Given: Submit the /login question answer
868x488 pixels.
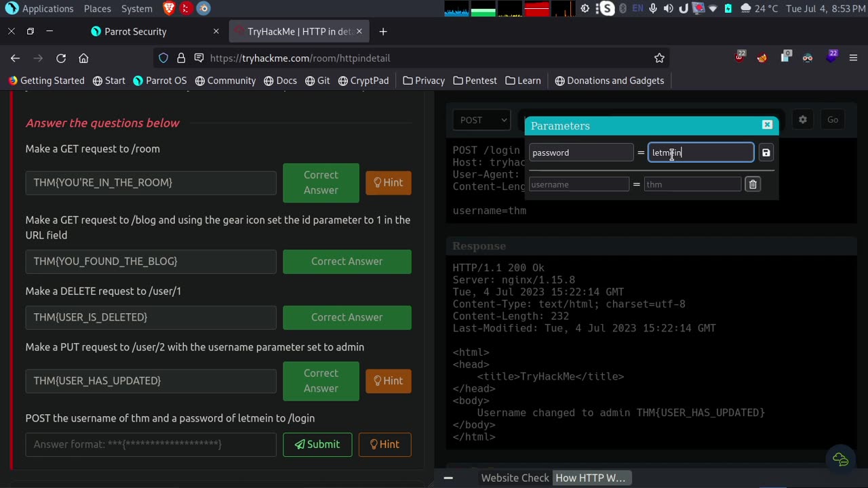Looking at the screenshot, I should tap(317, 445).
